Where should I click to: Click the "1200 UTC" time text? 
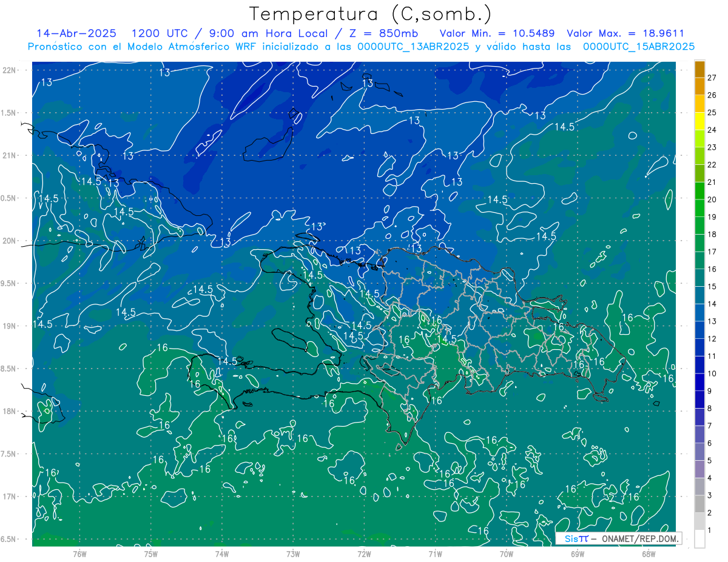(x=160, y=33)
